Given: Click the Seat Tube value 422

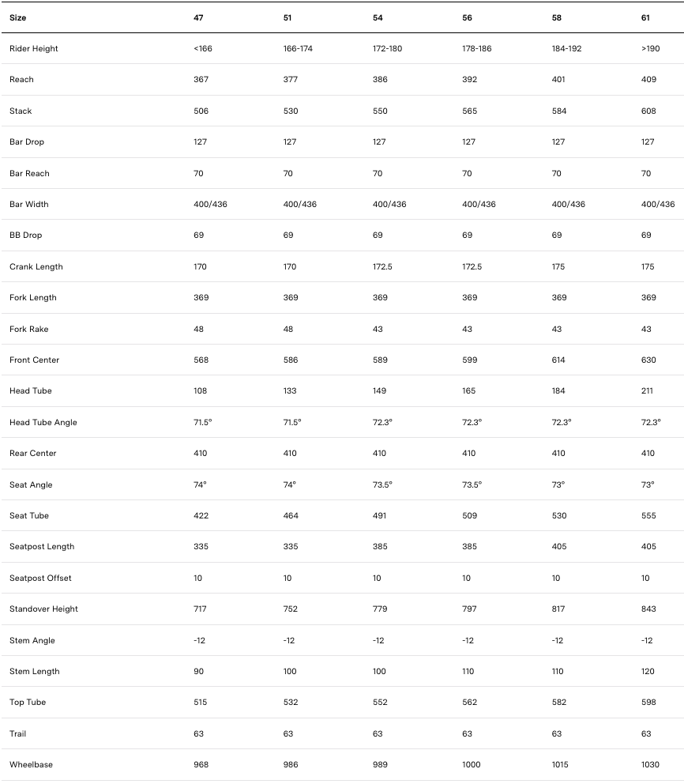Looking at the screenshot, I should click(x=201, y=515).
